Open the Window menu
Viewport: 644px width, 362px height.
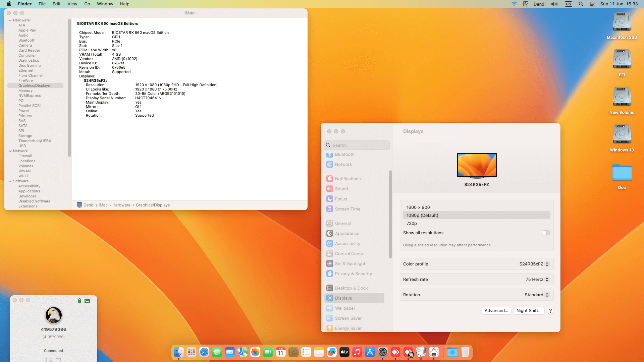(105, 4)
